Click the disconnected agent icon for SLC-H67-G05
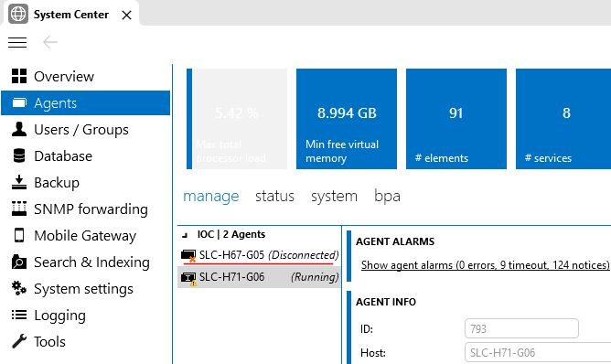 [x=188, y=256]
